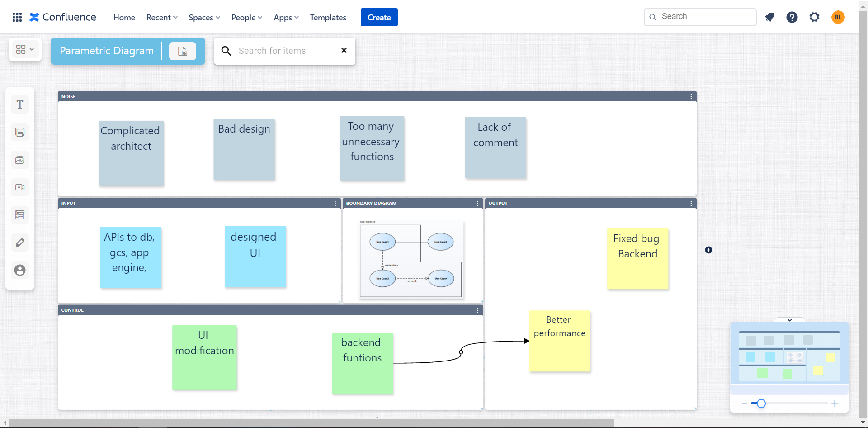Select the list template tool

tap(20, 215)
